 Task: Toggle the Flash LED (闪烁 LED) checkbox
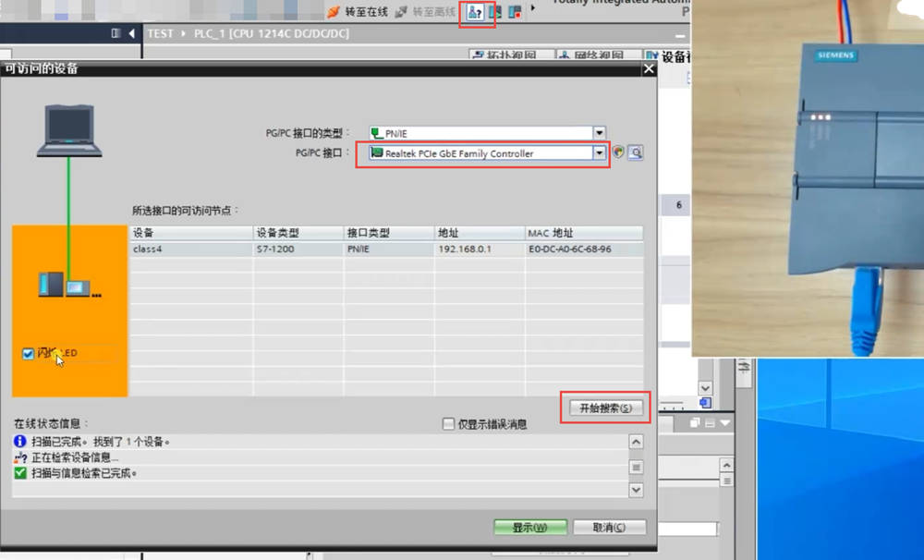pyautogui.click(x=28, y=354)
